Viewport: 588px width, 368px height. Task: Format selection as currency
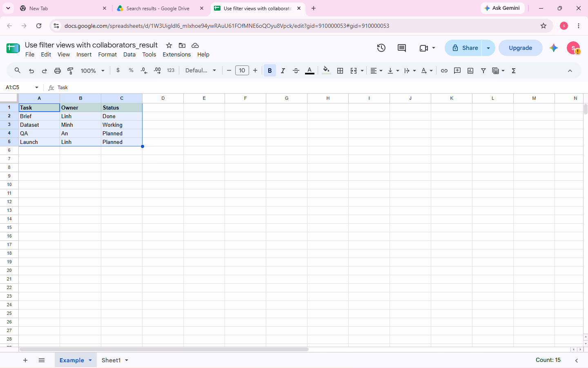click(118, 71)
